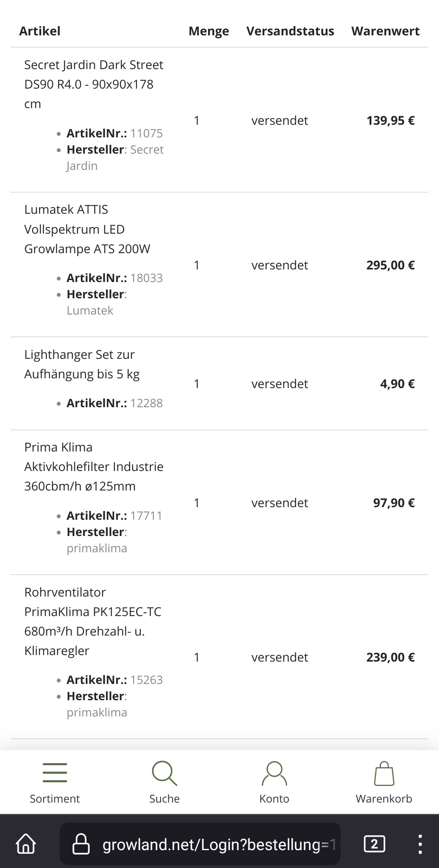The width and height of the screenshot is (439, 868).
Task: Open the Sortiment hamburger menu icon
Action: coord(54,773)
